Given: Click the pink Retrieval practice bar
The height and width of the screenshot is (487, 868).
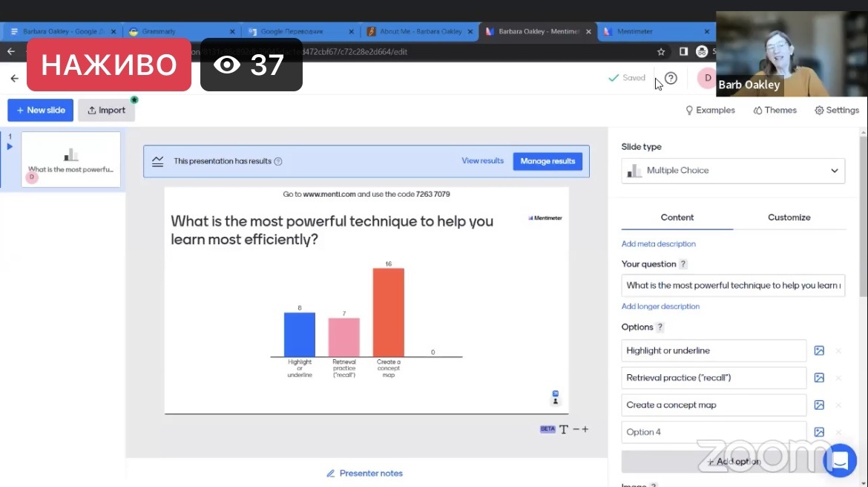Looking at the screenshot, I should point(343,337).
